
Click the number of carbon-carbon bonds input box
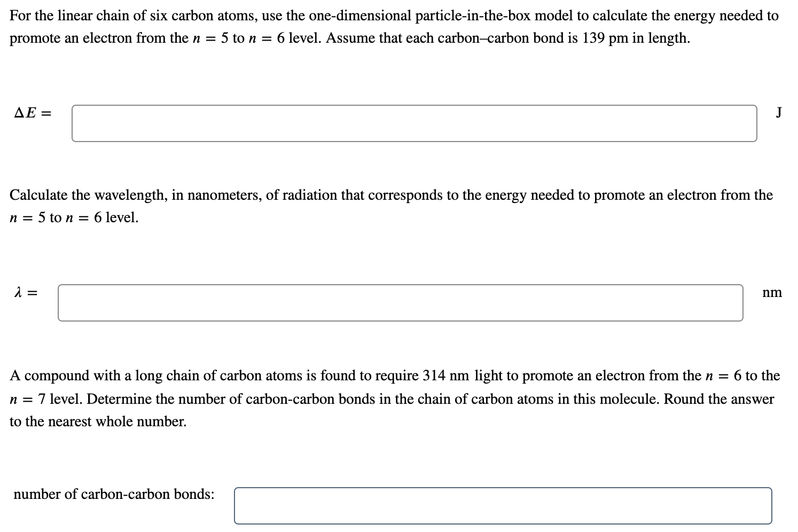click(x=502, y=505)
